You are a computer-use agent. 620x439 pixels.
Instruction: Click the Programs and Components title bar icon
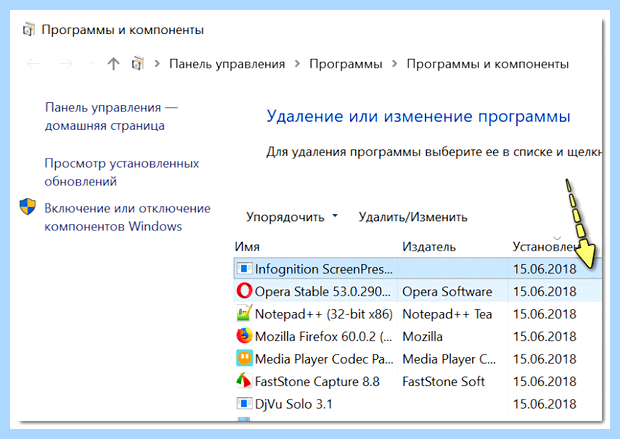pos(28,30)
